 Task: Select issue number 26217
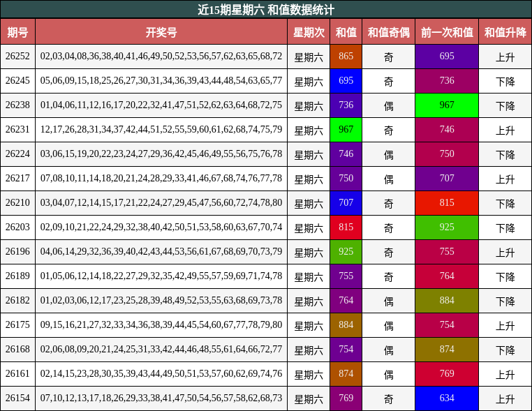pyautogui.click(x=17, y=178)
